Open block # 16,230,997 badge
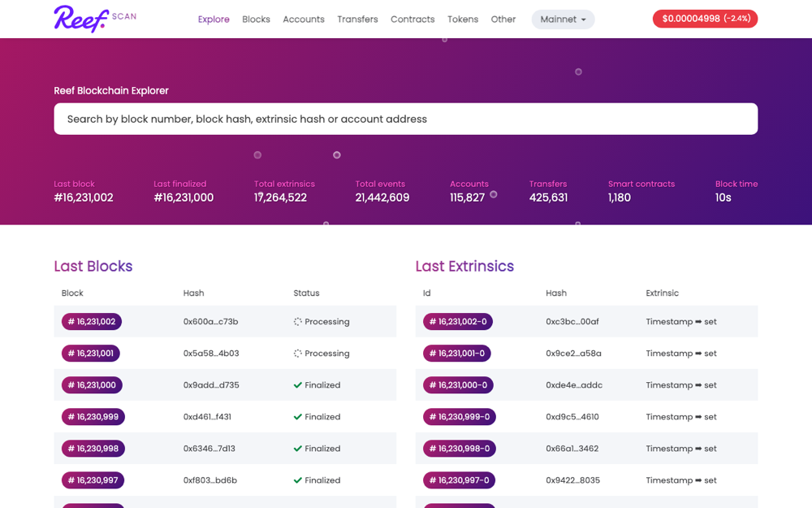Image resolution: width=812 pixels, height=508 pixels. [93, 480]
